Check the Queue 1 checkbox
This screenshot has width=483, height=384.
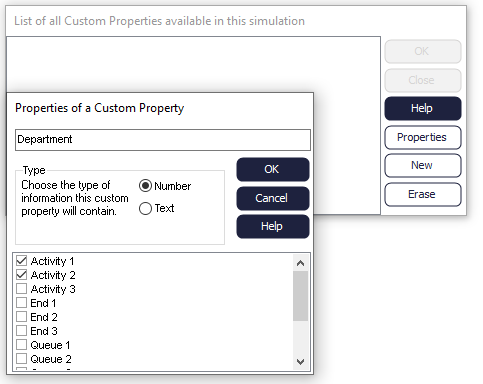(x=22, y=345)
